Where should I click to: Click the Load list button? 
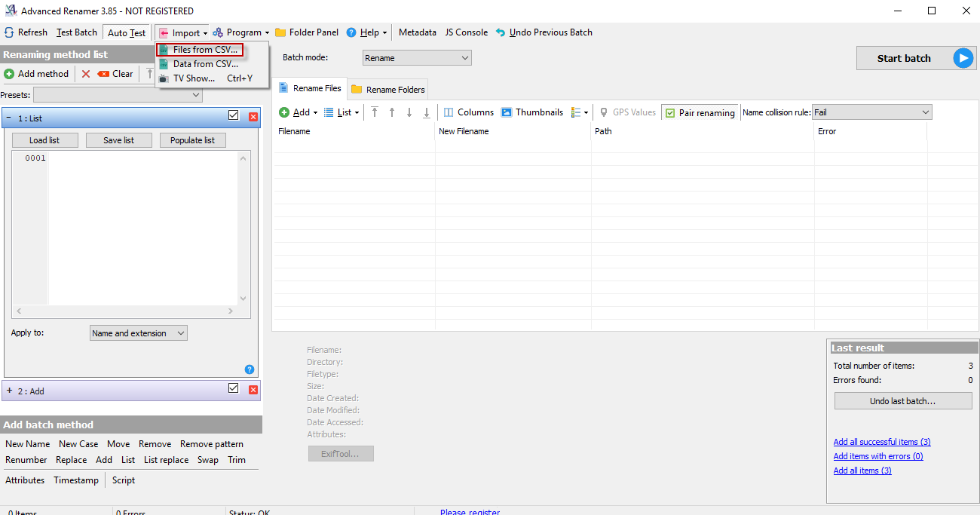click(44, 140)
